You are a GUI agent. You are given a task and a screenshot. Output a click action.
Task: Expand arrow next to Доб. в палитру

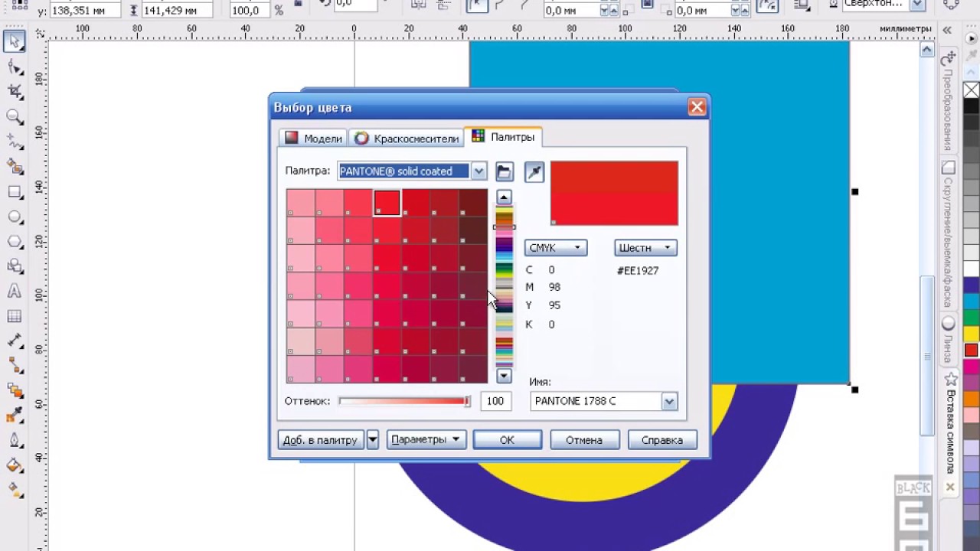tap(373, 440)
